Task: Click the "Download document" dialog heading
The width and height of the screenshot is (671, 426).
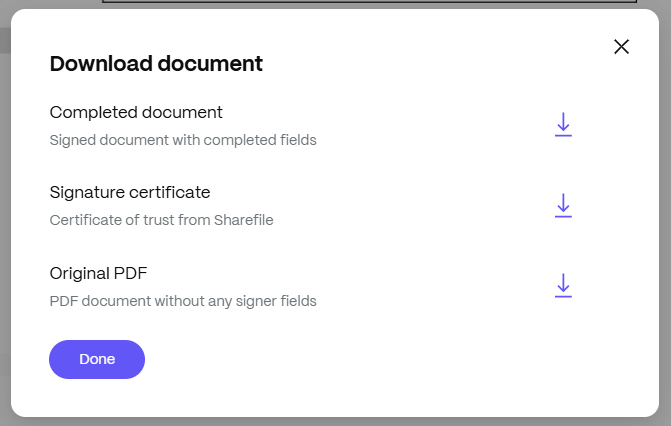Action: pos(156,64)
